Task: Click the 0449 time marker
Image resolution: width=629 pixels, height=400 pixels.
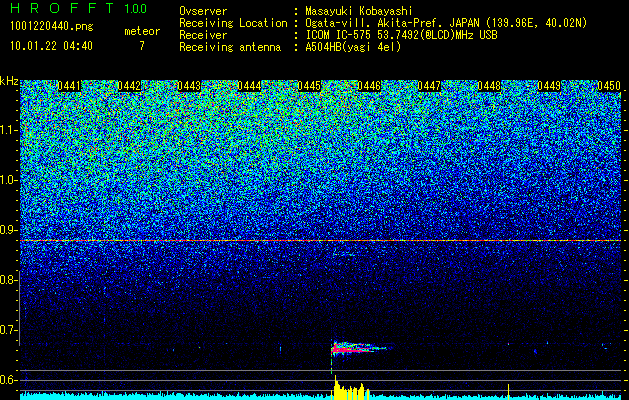Action: (549, 86)
